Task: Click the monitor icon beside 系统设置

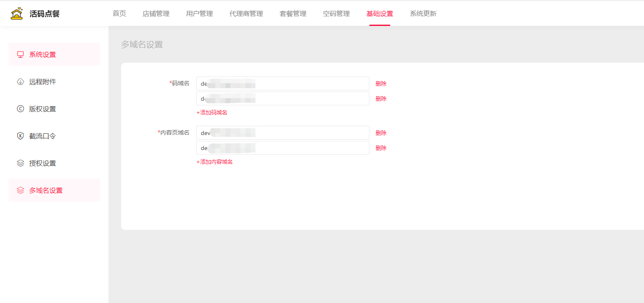Action: pyautogui.click(x=20, y=54)
